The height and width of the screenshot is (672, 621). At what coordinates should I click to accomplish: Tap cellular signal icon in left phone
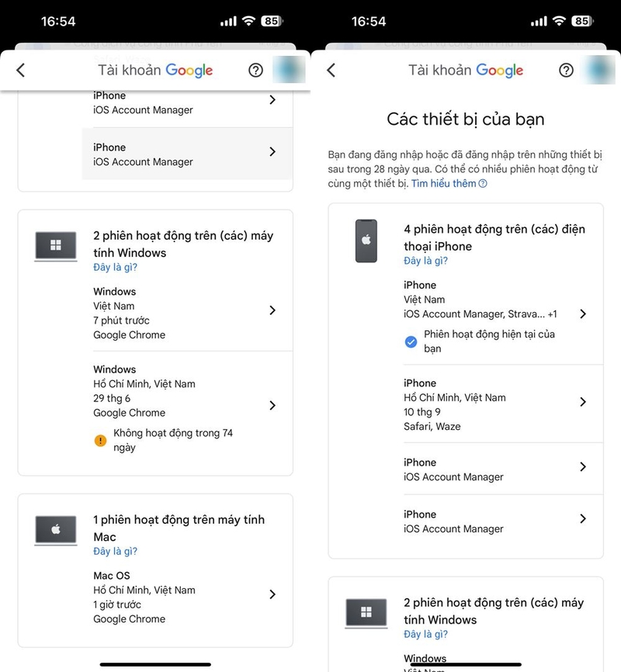228,21
